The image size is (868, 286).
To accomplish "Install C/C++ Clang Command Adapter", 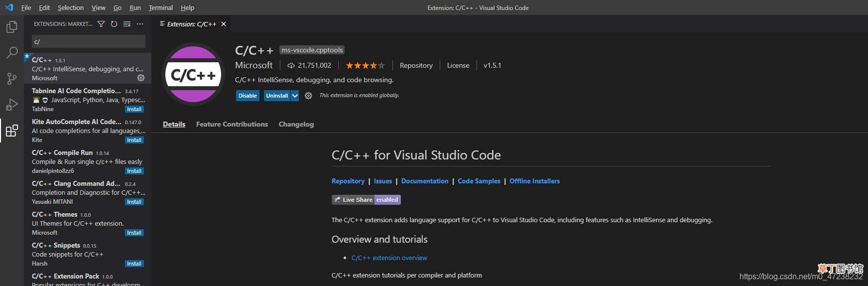I will click(x=134, y=202).
